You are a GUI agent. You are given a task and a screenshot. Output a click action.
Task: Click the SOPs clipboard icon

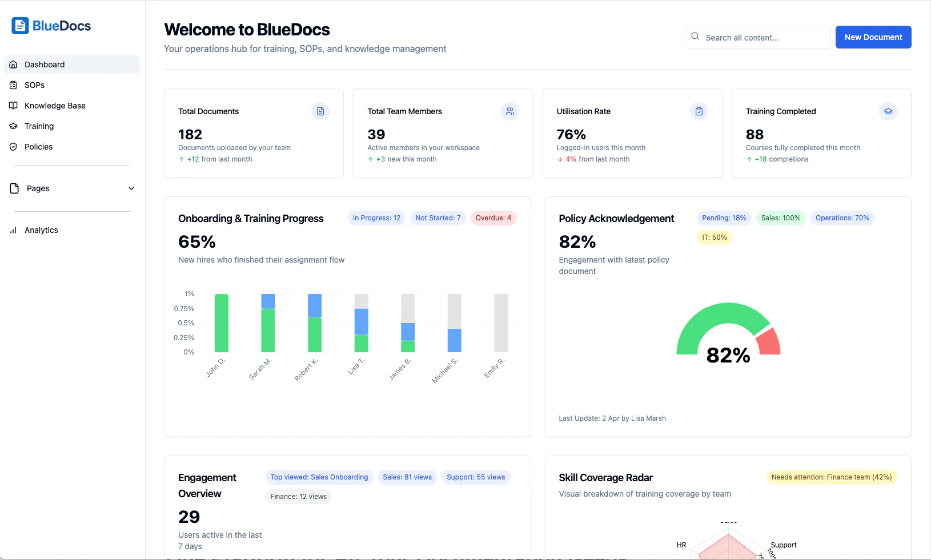13,85
